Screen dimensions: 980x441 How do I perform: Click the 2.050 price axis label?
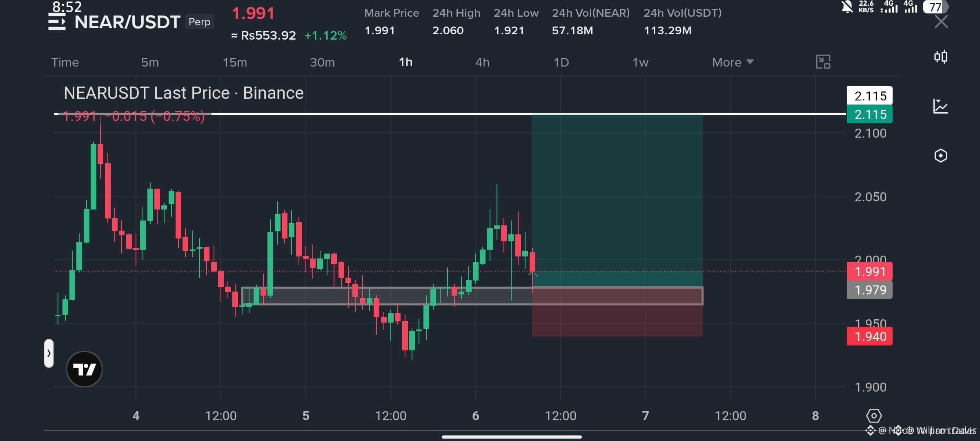[871, 197]
